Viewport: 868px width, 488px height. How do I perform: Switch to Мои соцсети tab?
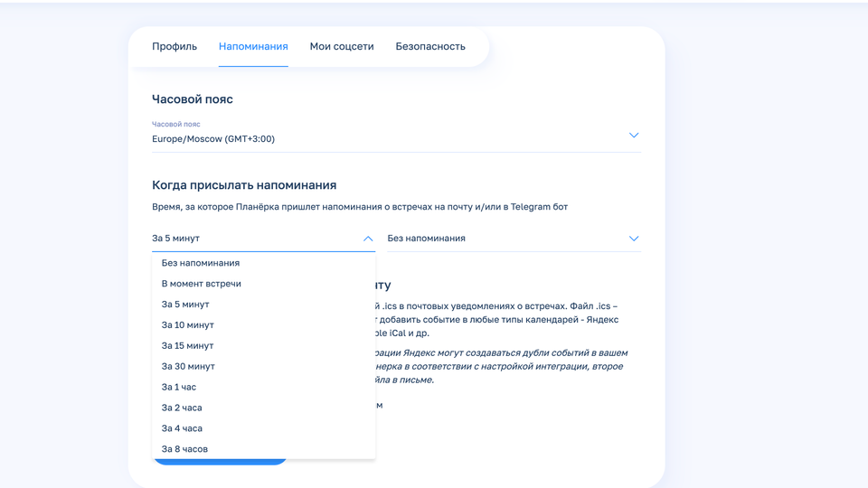[342, 46]
